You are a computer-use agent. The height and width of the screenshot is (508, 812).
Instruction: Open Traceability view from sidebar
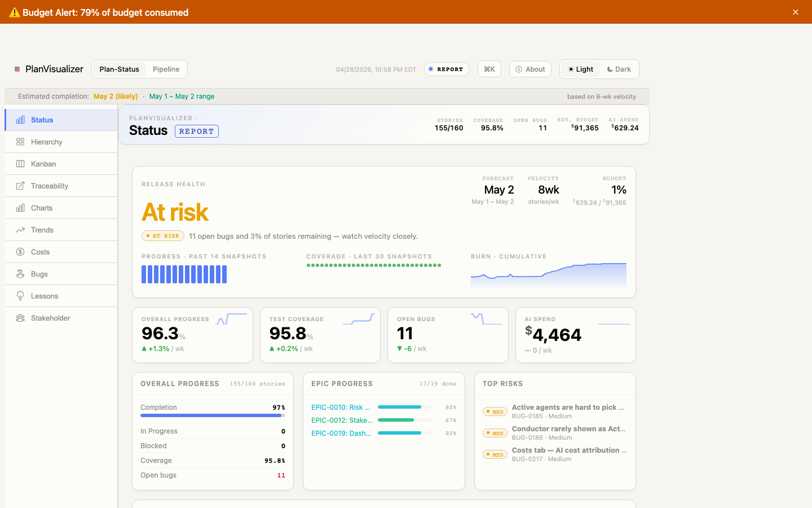coord(61,186)
